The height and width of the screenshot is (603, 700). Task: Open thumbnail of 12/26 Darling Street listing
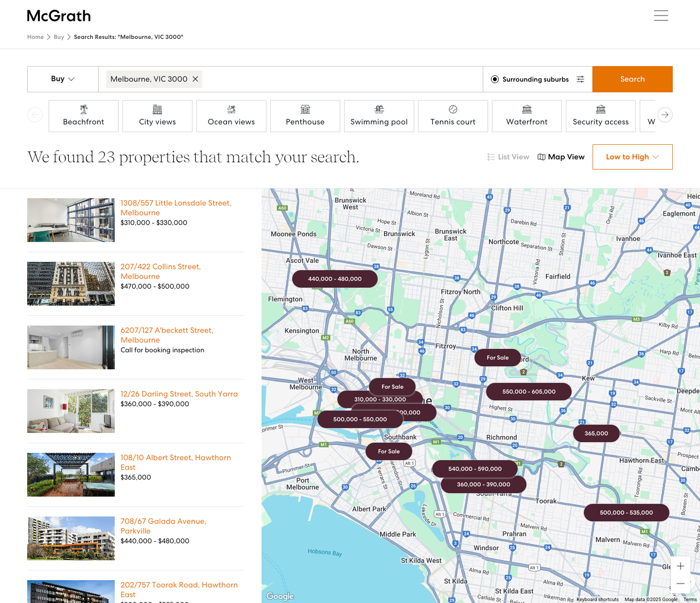click(71, 411)
